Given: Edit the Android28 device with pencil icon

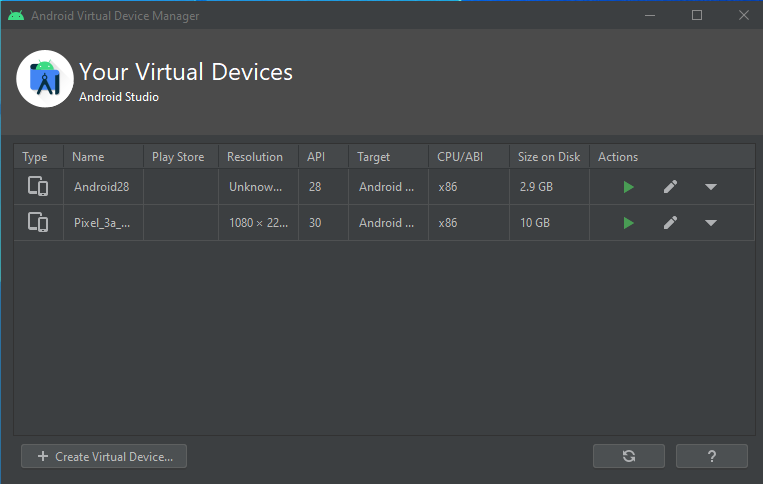Looking at the screenshot, I should click(x=670, y=187).
